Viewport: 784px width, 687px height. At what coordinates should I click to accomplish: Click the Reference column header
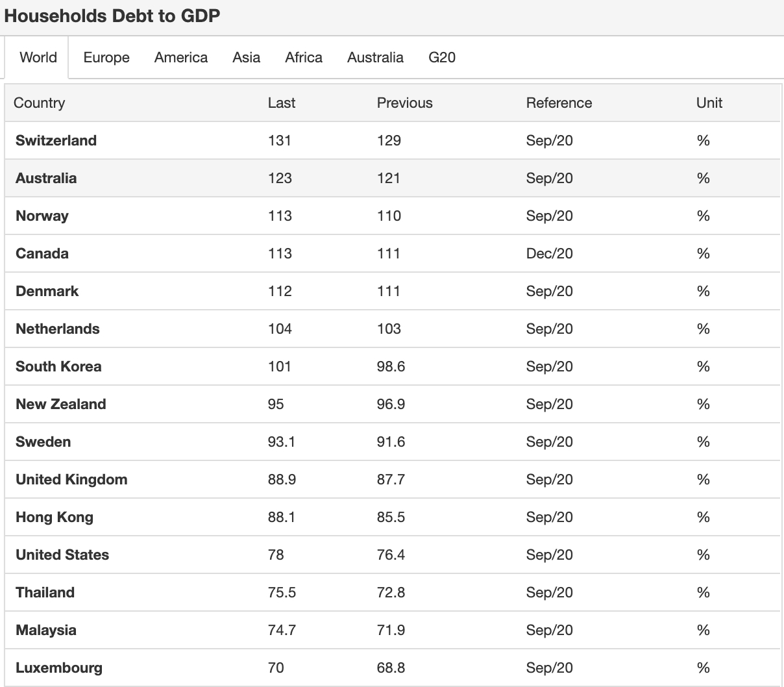tap(559, 103)
